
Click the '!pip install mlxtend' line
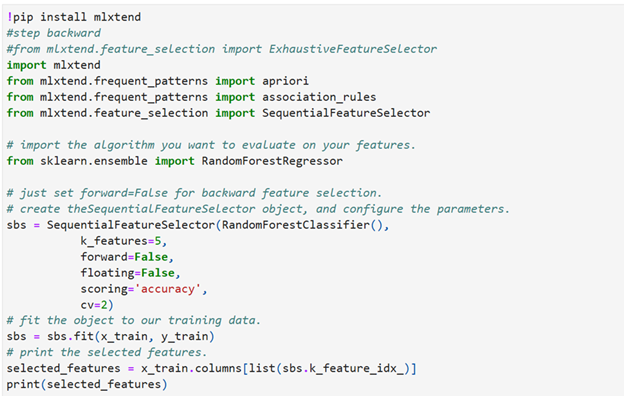[74, 17]
